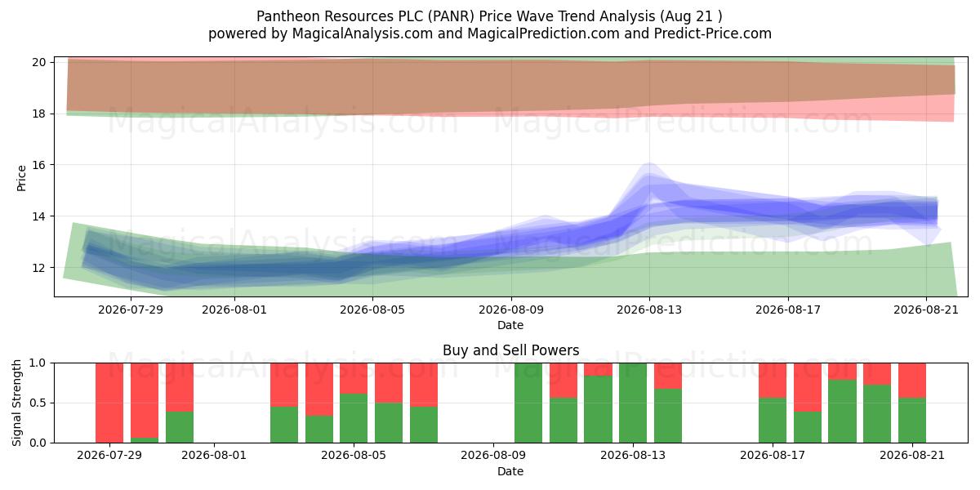Click the last bar above the 2026-08-21 tick

click(912, 403)
